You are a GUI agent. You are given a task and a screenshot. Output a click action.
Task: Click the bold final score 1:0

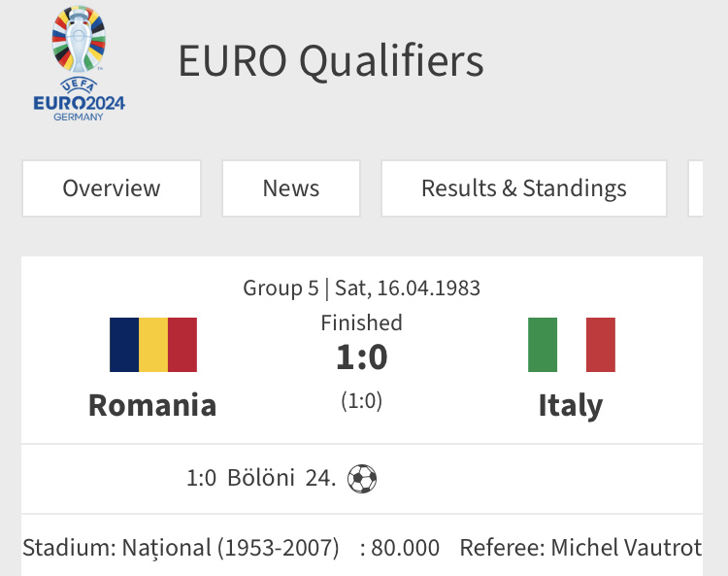point(361,357)
